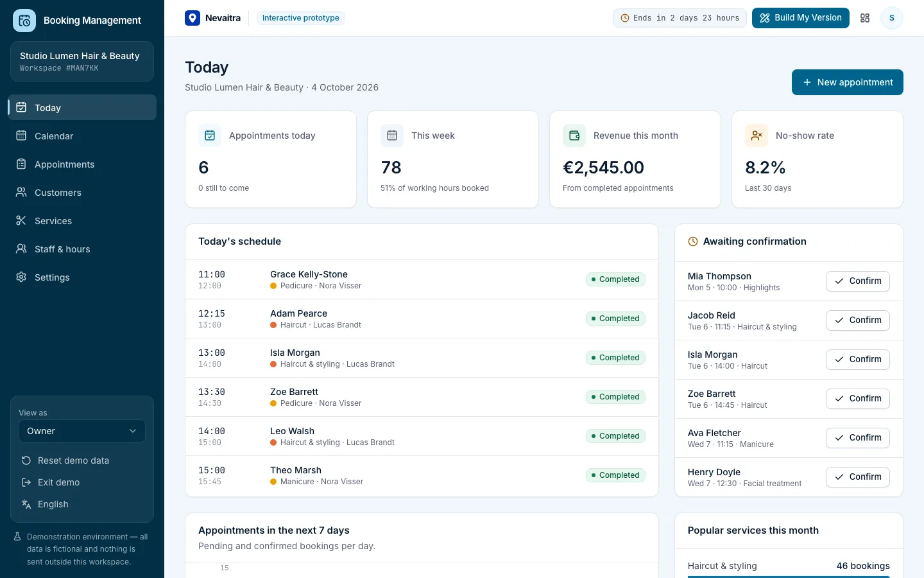Click the Completed badge for Grace Kelly-Stone
This screenshot has width=924, height=578.
tap(615, 279)
